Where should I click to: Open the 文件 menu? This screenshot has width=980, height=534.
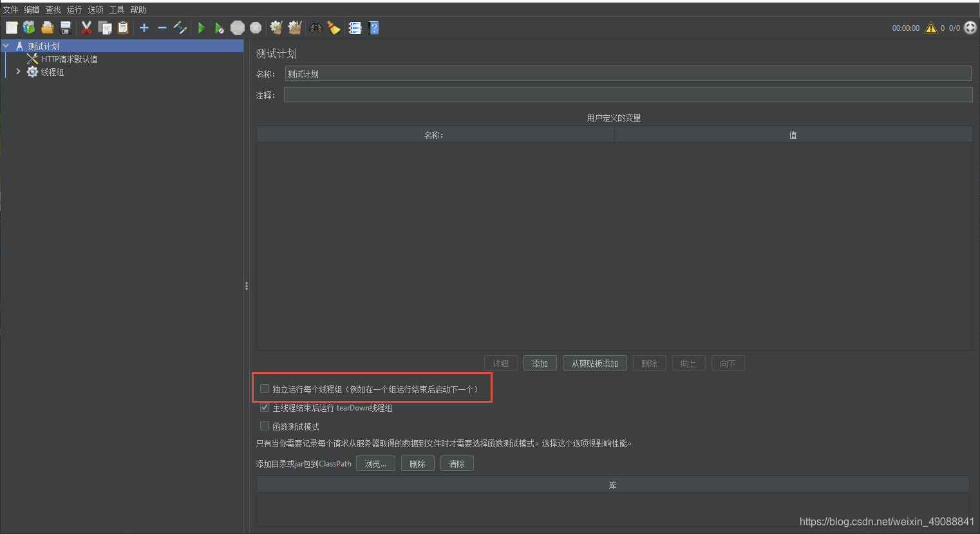pyautogui.click(x=11, y=10)
